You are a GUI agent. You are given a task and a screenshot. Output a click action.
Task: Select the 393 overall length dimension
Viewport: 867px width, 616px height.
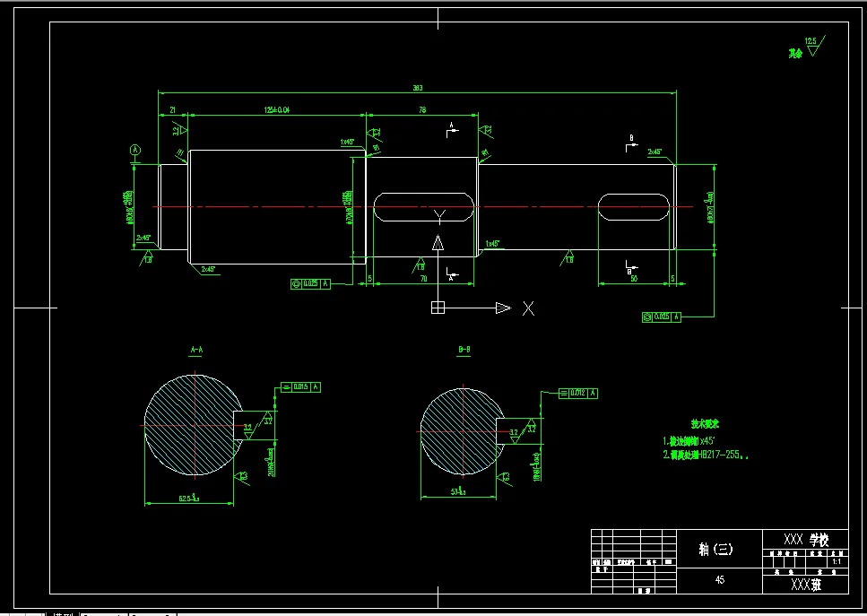pos(418,88)
